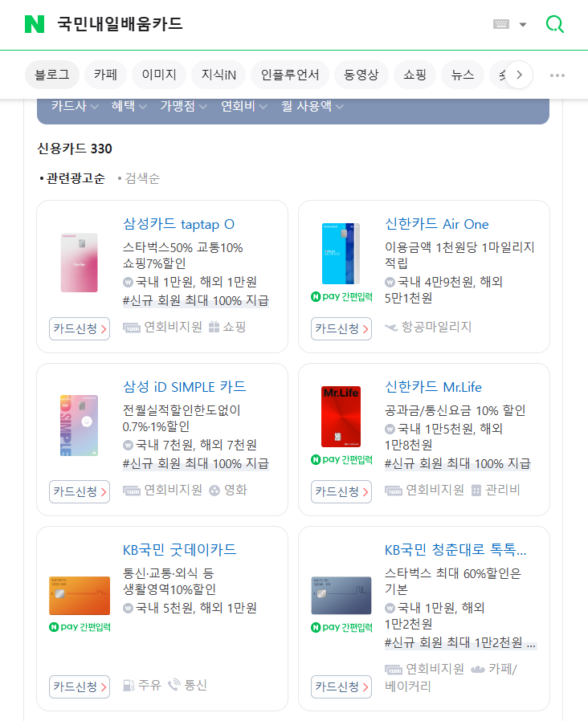Screen dimensions: 588x721
Task: Click the 쇼핑 gift benefit icon
Action: click(x=214, y=327)
